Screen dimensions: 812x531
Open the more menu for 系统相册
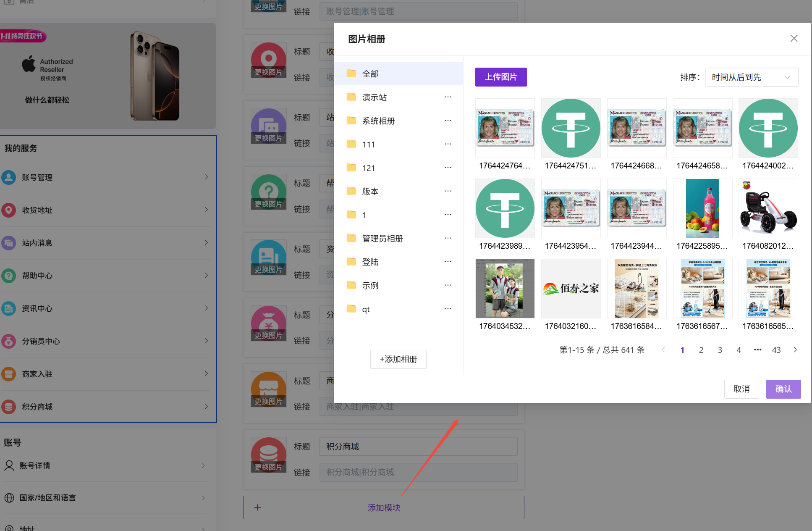[448, 121]
